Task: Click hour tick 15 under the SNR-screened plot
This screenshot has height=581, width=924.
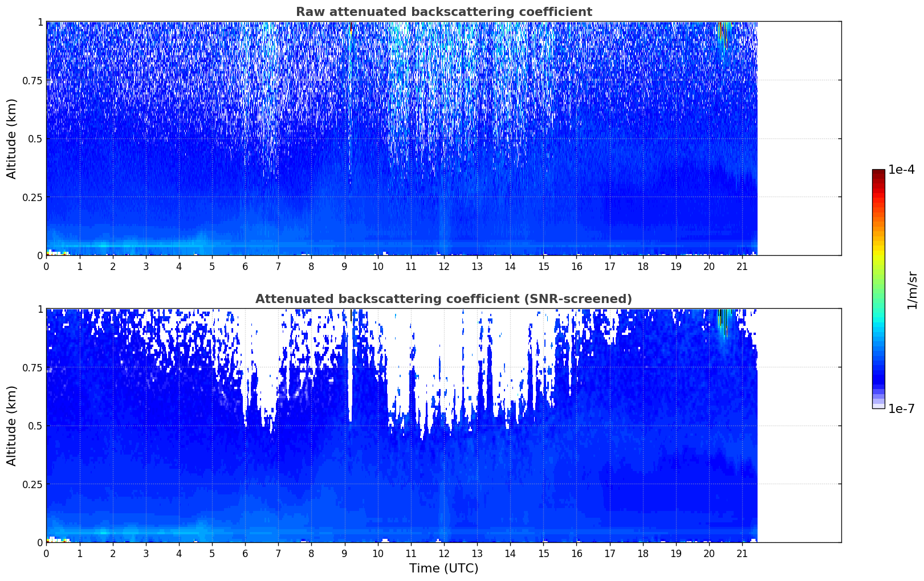Action: coord(543,553)
